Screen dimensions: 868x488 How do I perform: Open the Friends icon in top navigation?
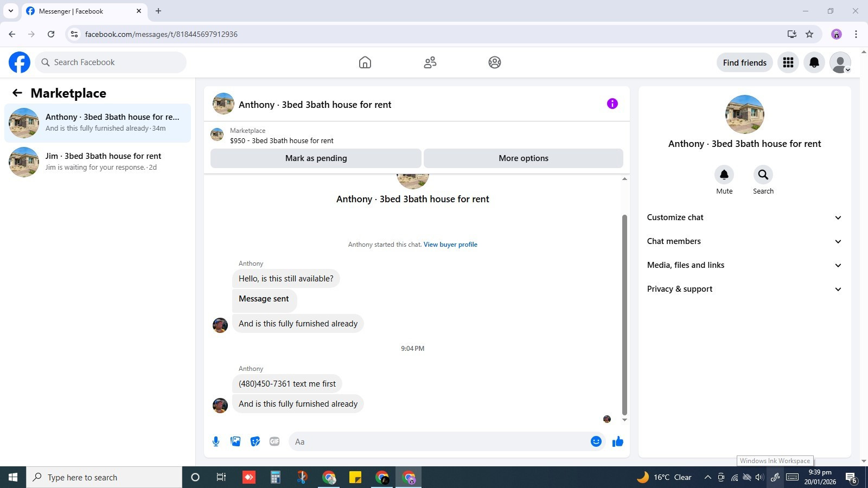coord(430,62)
